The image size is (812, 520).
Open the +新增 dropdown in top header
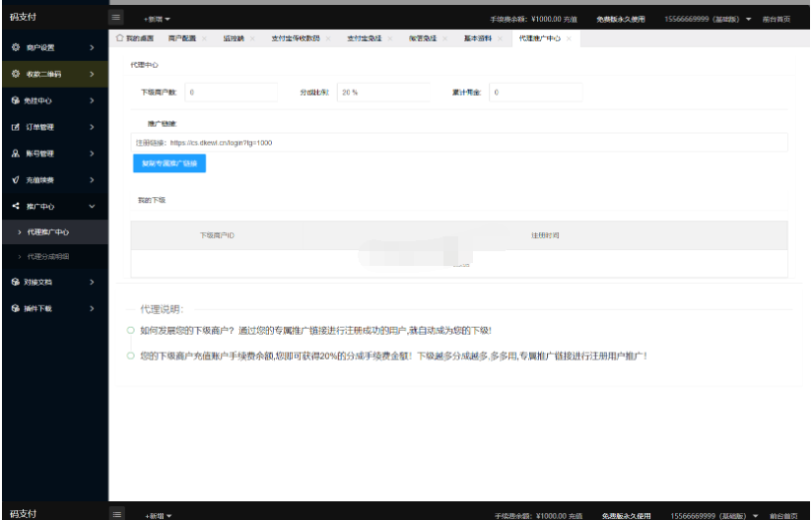coord(157,19)
